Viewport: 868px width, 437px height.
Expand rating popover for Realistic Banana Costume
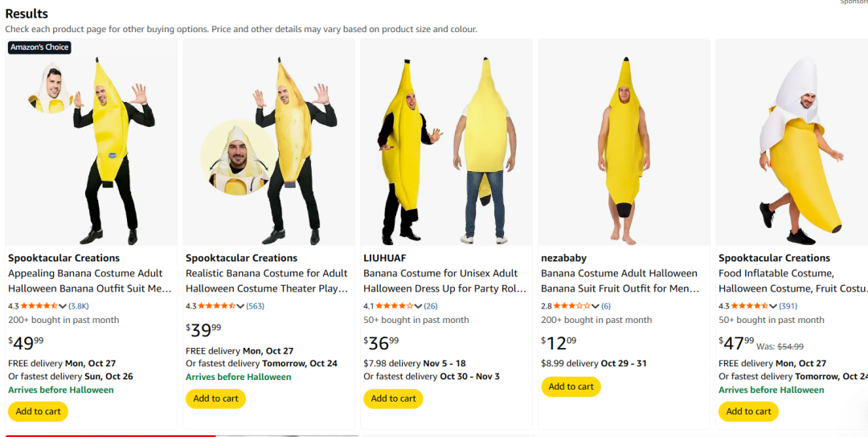[240, 306]
